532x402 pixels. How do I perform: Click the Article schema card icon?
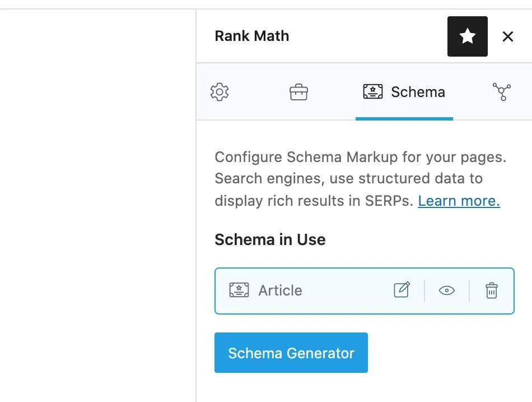(240, 290)
